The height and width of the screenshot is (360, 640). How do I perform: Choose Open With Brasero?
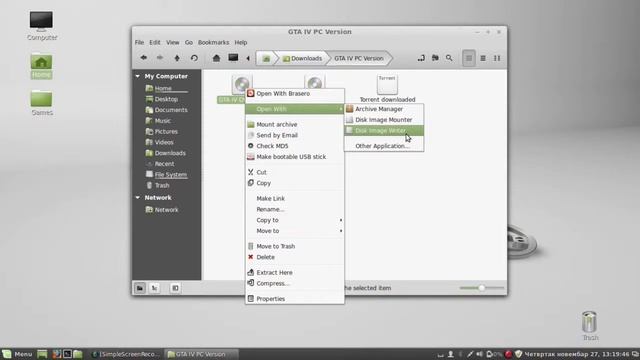[294, 93]
